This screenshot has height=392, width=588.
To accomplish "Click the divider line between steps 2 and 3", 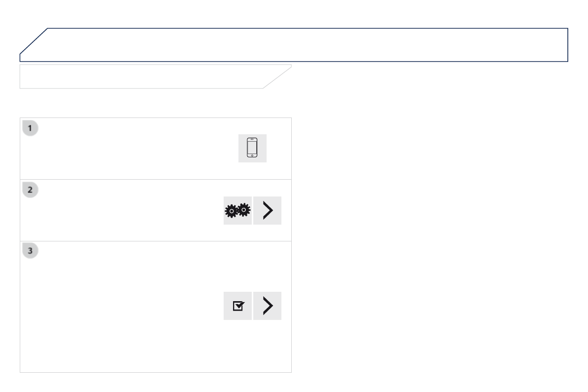I will pyautogui.click(x=156, y=241).
